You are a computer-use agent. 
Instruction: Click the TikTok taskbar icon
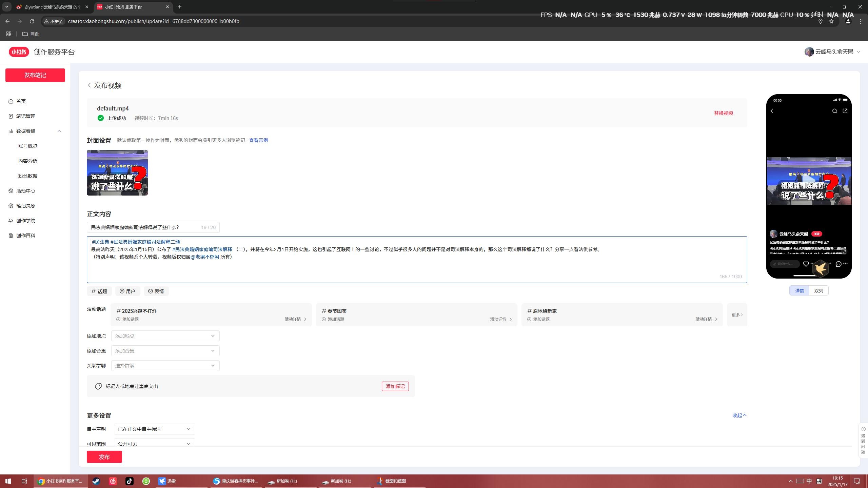pos(130,481)
